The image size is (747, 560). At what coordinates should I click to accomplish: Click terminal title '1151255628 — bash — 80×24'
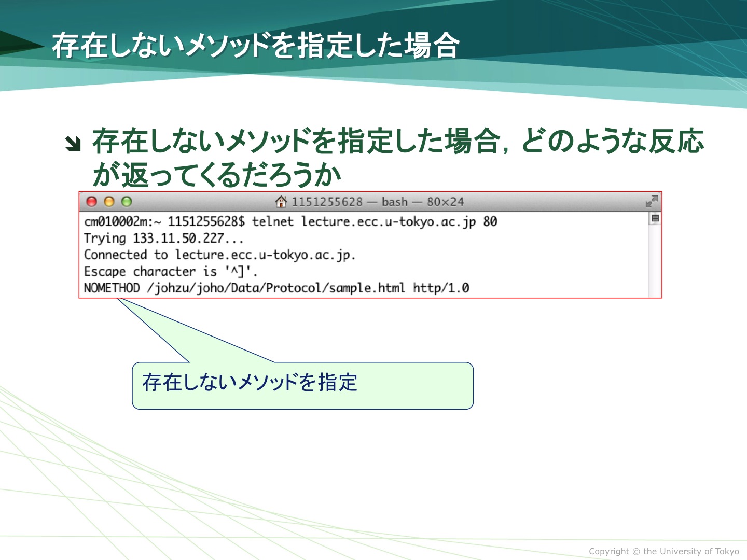(378, 202)
